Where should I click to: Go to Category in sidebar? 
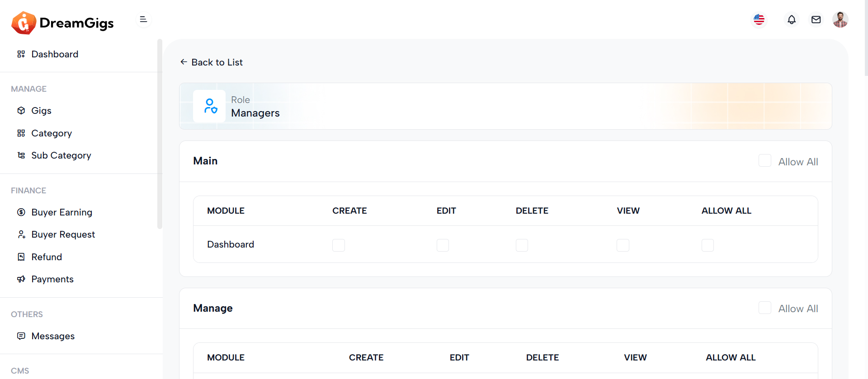(x=52, y=133)
